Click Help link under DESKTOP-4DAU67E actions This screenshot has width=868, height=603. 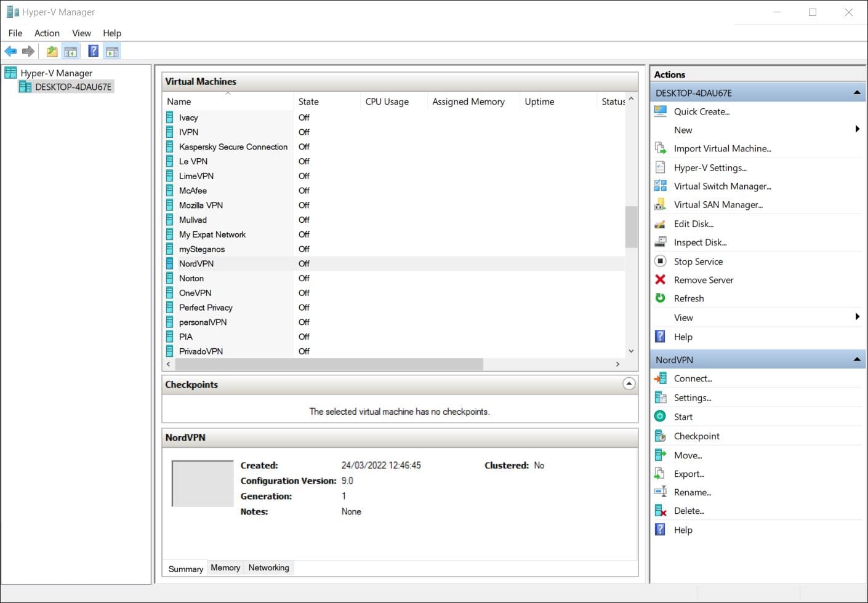[683, 337]
